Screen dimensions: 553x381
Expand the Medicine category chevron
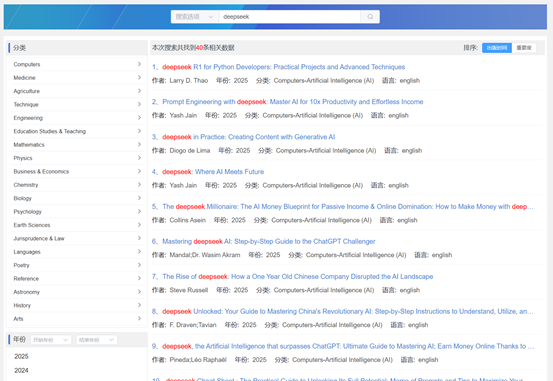point(139,77)
